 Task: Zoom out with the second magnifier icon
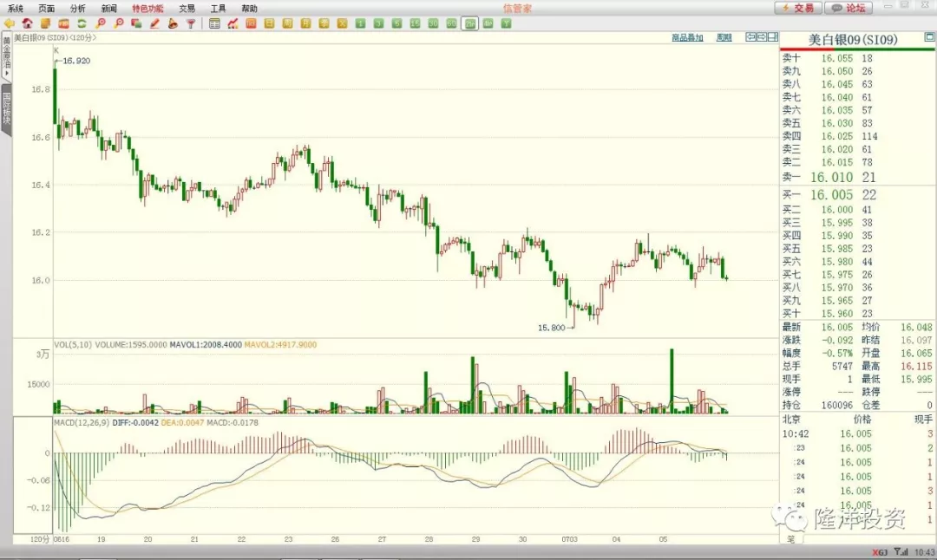[x=118, y=23]
